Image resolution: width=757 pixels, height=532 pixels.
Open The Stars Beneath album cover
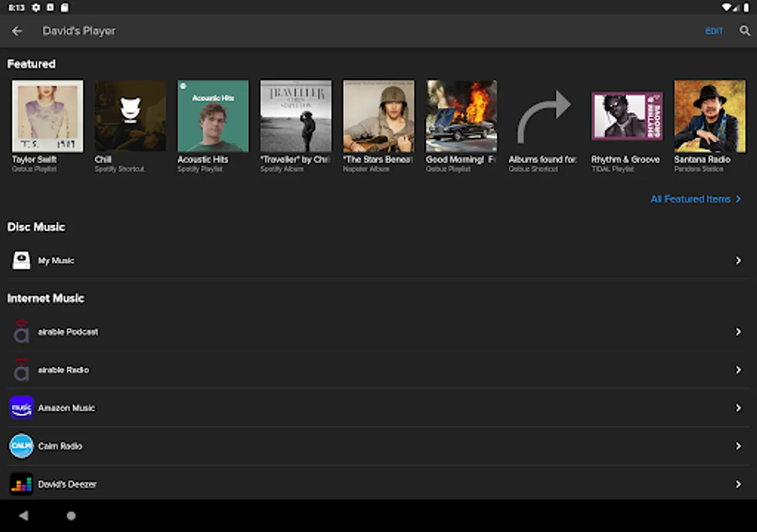[x=378, y=116]
